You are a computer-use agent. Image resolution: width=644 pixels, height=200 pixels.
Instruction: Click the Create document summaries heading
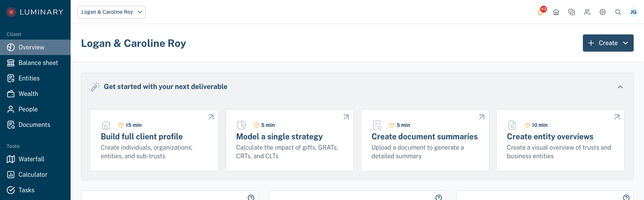tap(424, 137)
